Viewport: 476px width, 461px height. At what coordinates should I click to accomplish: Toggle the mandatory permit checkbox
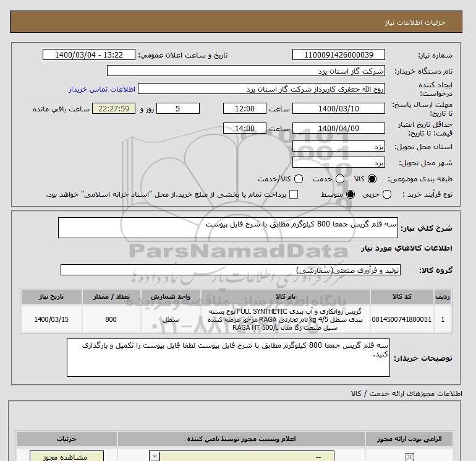pos(409,457)
